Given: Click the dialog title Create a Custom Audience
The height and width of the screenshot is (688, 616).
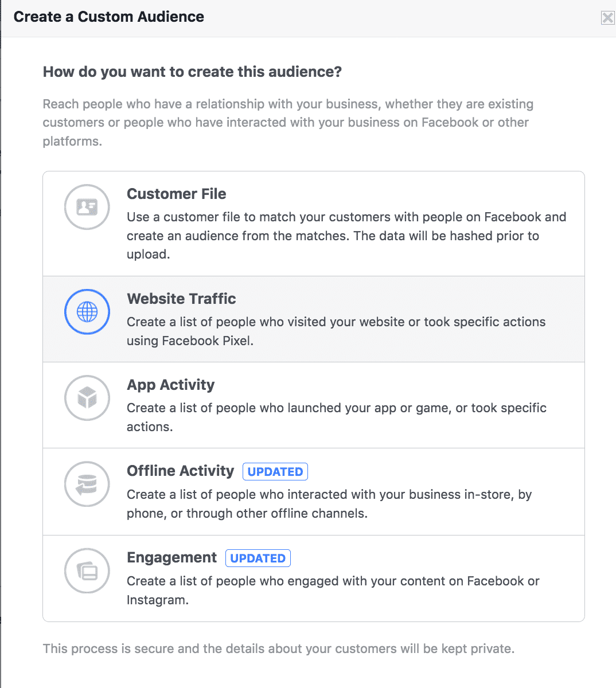Looking at the screenshot, I should coord(109,17).
